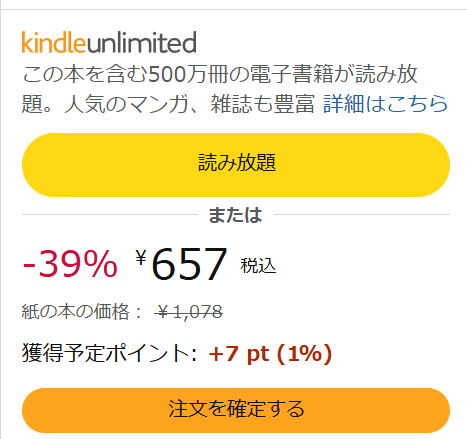The image size is (467, 439).
Task: Click the 獲得予定ポイント label
Action: [x=109, y=353]
